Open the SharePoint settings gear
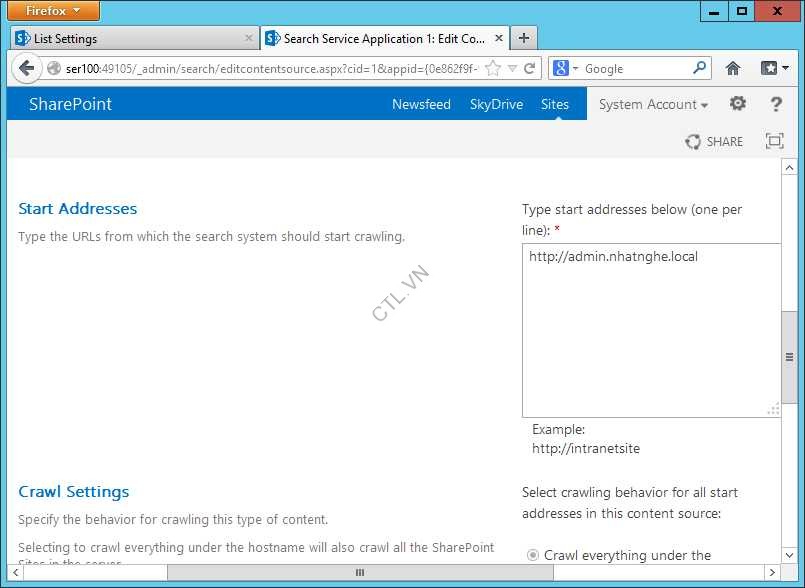 point(738,104)
